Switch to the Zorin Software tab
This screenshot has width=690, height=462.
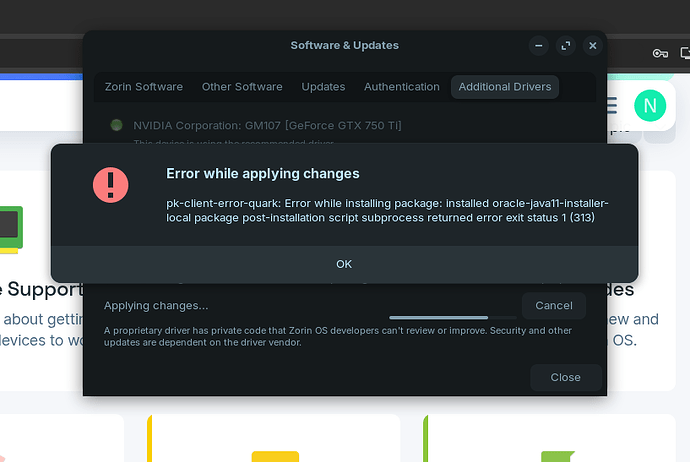[x=144, y=87]
